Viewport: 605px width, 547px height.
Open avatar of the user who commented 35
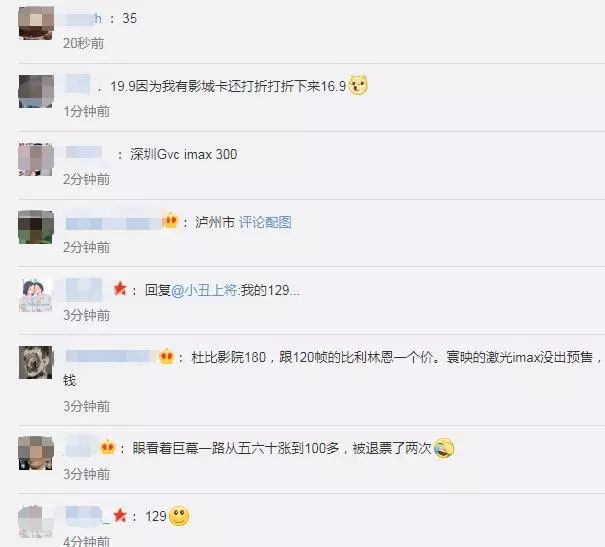coord(36,23)
